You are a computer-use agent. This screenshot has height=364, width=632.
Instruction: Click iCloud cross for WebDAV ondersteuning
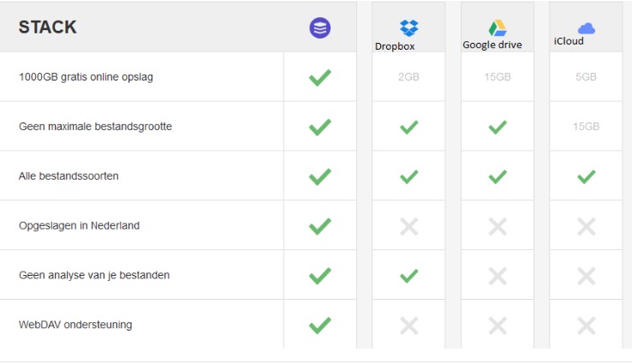coord(586,325)
